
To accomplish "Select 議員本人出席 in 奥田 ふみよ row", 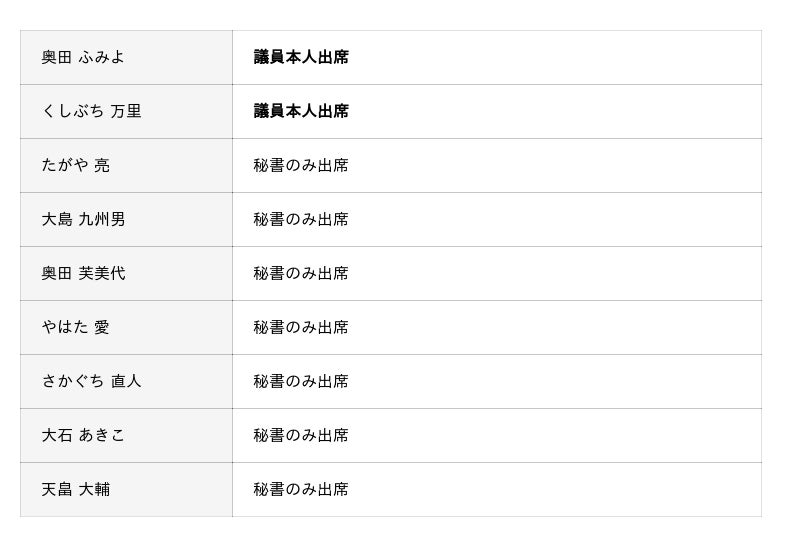I will 301,58.
